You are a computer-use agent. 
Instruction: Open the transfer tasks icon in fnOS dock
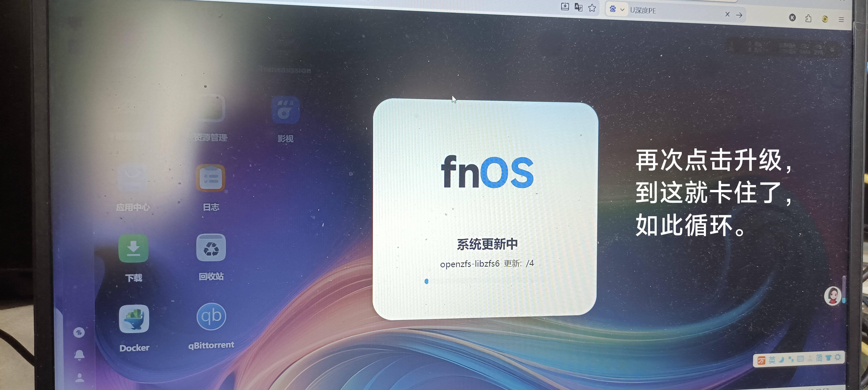(79, 332)
